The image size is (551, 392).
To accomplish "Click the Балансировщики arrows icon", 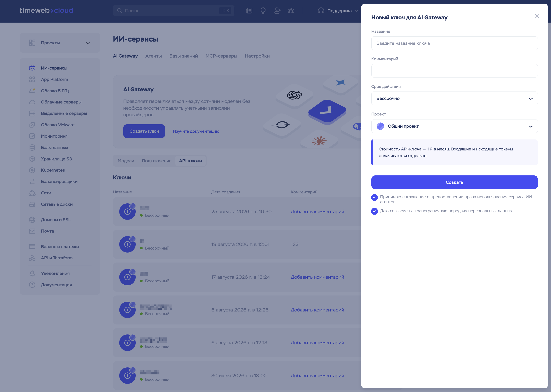I will point(32,182).
